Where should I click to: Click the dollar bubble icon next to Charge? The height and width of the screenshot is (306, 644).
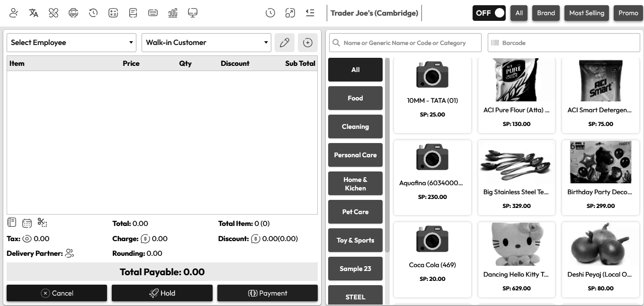coord(145,239)
